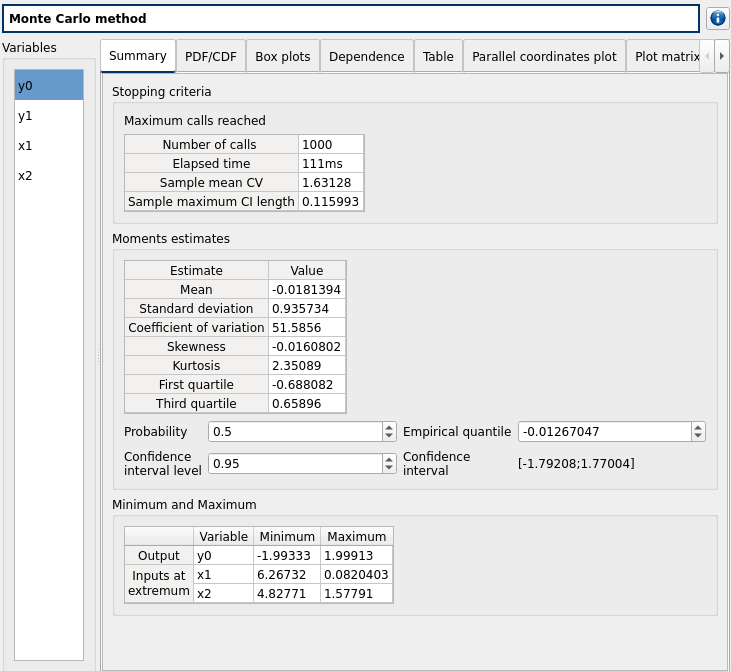
Task: Click Sample mean CV value 1.63128
Action: 331,182
